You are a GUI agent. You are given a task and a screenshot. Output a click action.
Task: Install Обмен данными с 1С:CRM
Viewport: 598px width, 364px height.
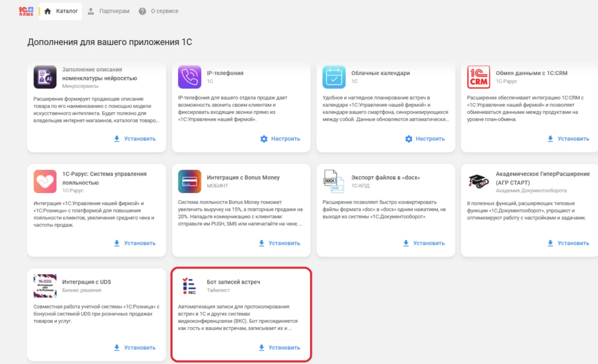click(x=568, y=139)
